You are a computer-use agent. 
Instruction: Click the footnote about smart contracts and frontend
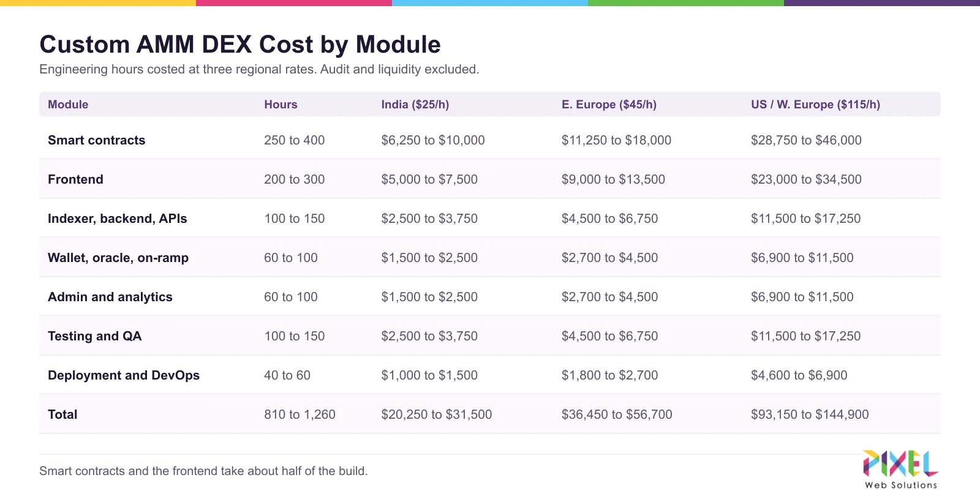coord(203,471)
